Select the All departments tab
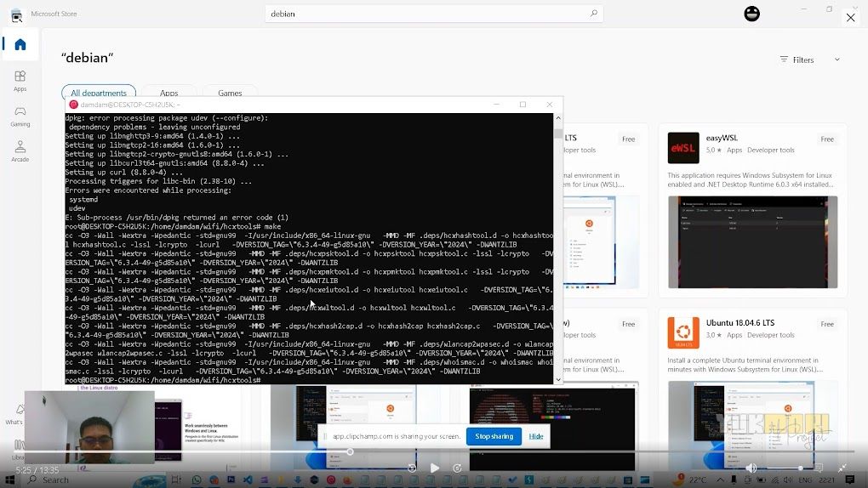 click(99, 93)
